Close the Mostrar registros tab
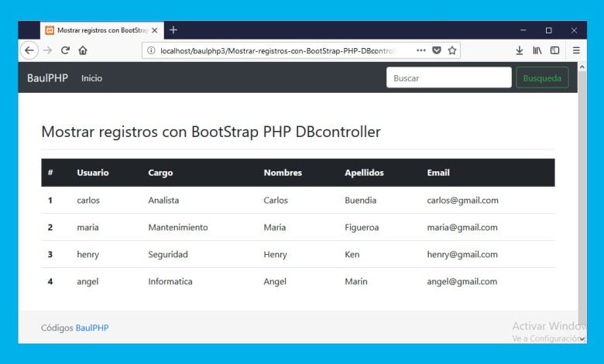The image size is (604, 364). (155, 31)
